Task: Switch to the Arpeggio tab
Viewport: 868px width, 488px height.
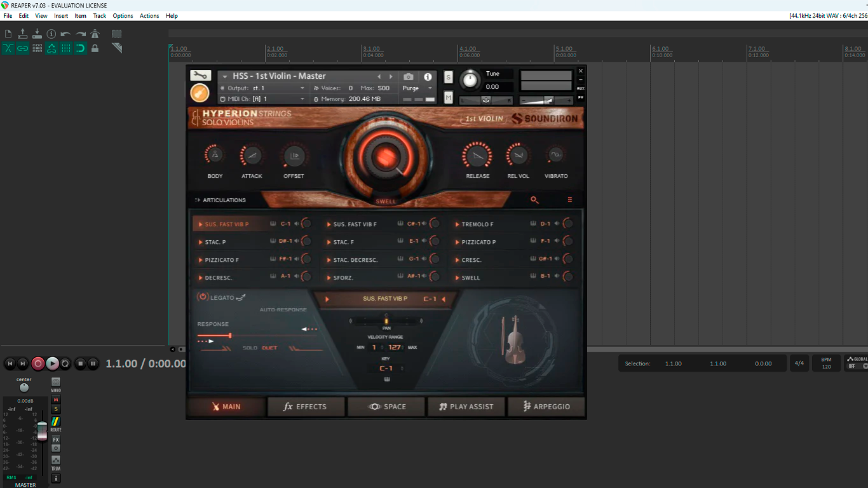Action: coord(546,407)
